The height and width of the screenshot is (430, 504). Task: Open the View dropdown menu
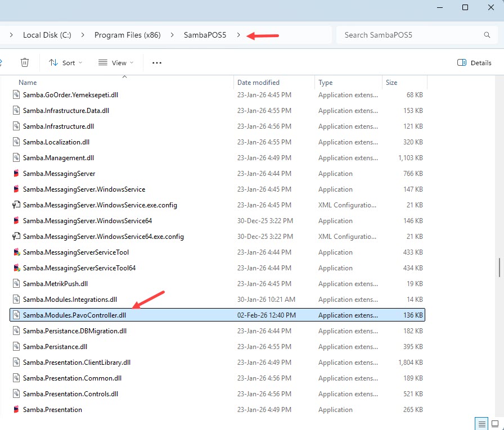tap(116, 62)
